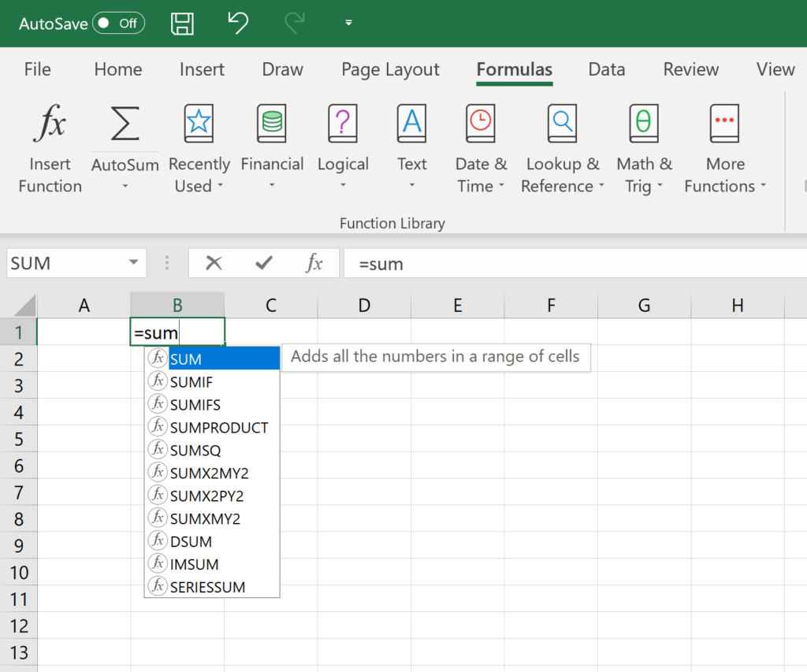807x672 pixels.
Task: Open the Lookup & Reference functions icon
Action: [x=562, y=124]
